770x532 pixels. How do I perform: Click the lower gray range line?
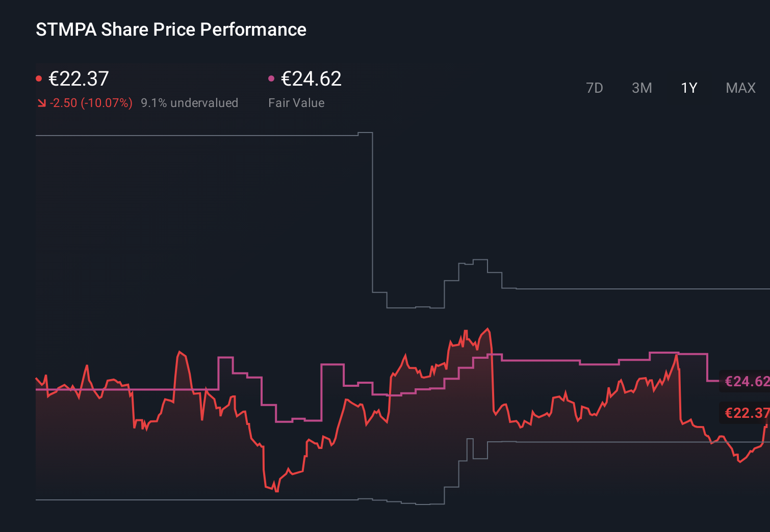pos(204,500)
